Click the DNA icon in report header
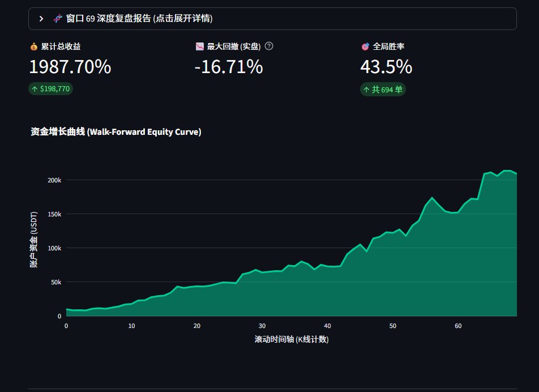 (58, 19)
